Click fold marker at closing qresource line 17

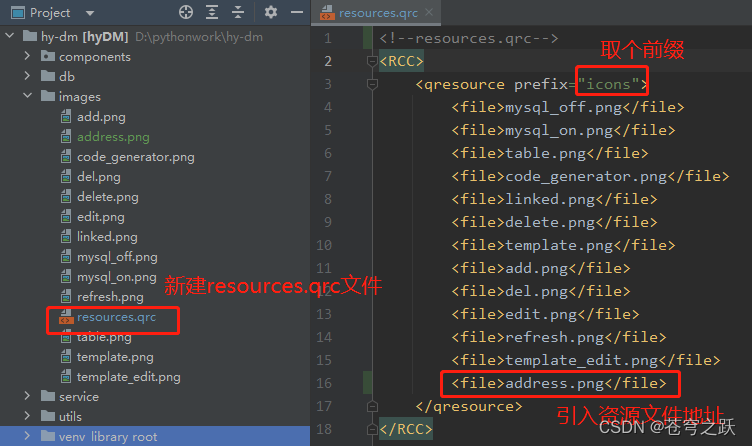[372, 407]
